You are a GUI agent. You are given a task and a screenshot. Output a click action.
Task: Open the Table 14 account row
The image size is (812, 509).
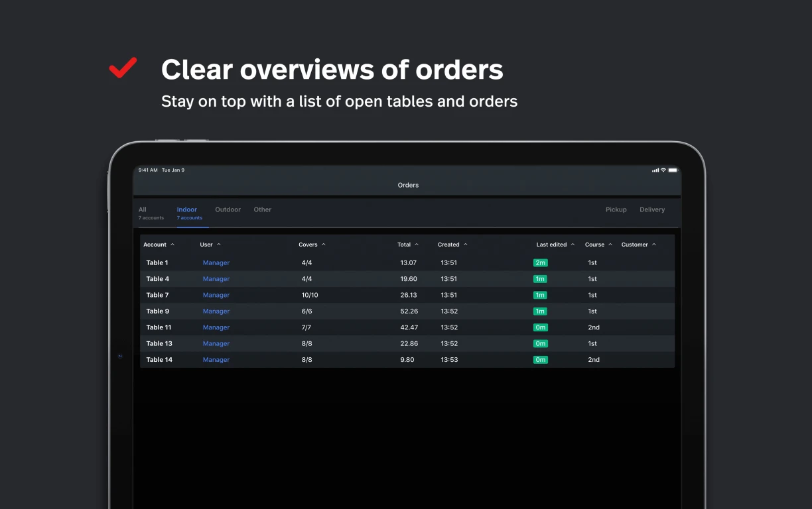(407, 360)
